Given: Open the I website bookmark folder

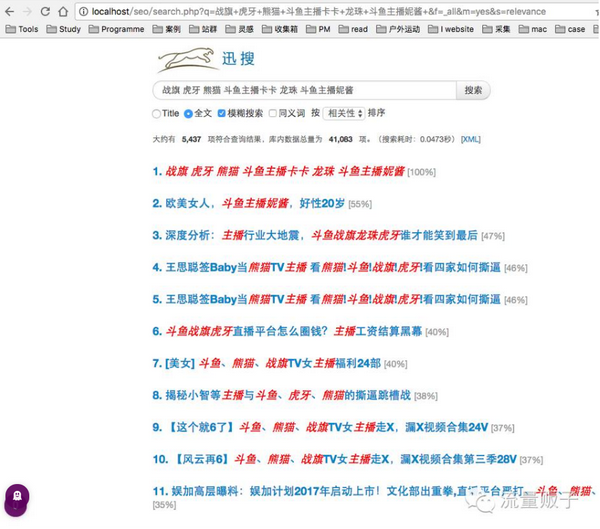Looking at the screenshot, I should (451, 29).
